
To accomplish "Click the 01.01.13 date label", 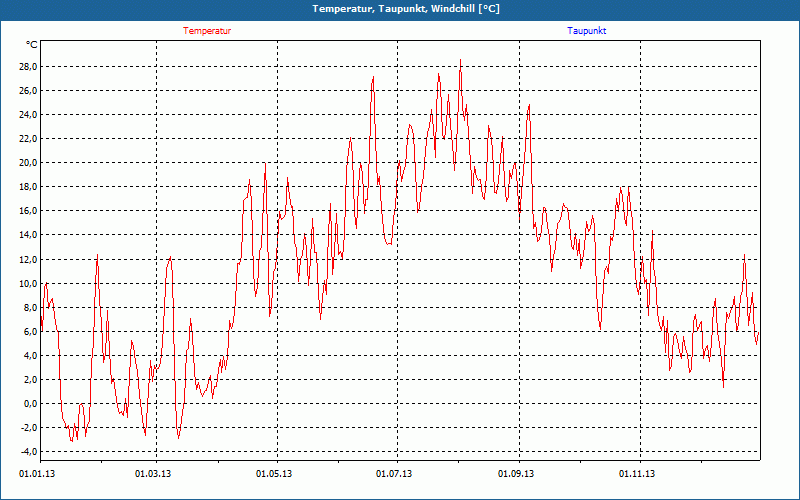I will [37, 474].
